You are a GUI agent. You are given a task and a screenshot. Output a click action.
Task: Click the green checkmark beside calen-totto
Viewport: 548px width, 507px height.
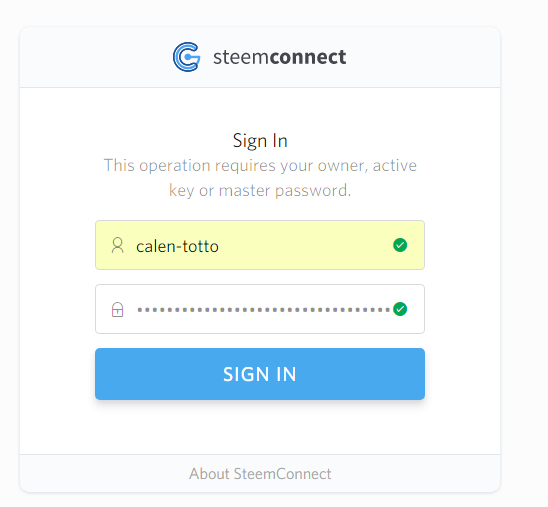coord(400,245)
